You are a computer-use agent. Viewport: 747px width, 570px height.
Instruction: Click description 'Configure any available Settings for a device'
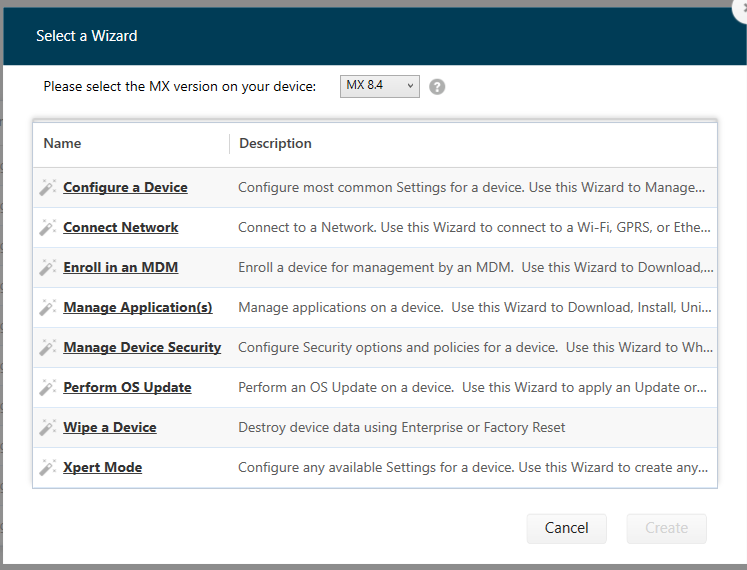473,468
